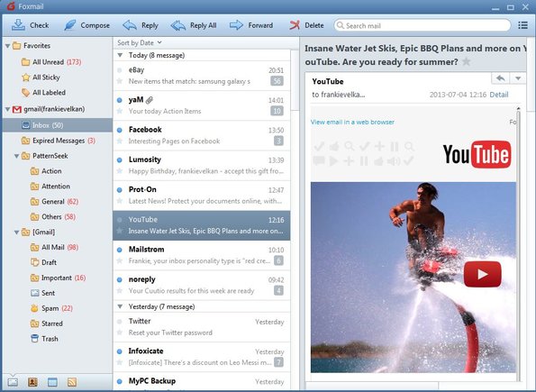Click the Spam folder icon

[x=34, y=308]
